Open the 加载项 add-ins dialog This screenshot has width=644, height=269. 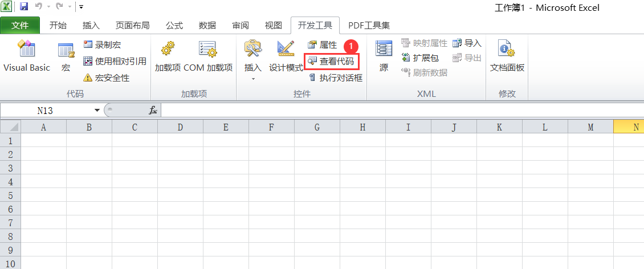(168, 57)
